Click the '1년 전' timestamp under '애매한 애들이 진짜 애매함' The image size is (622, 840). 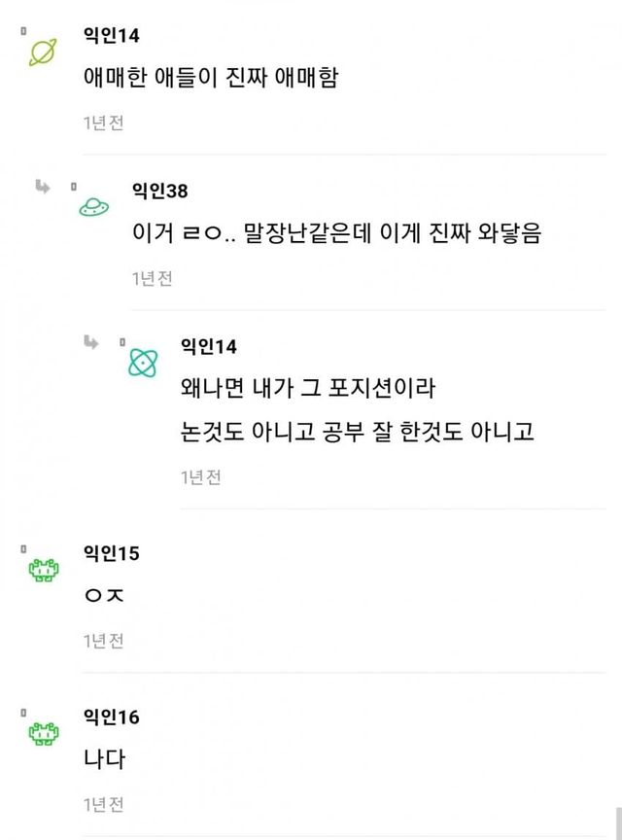[x=104, y=123]
